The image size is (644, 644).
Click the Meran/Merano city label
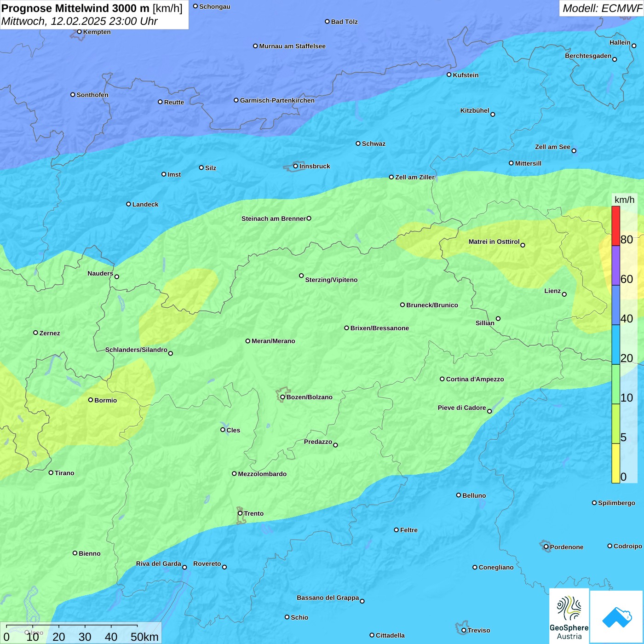coord(273,341)
